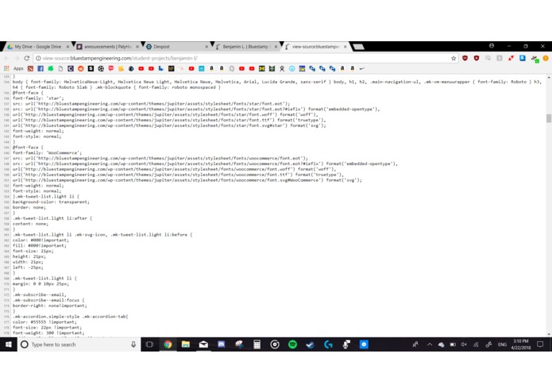This screenshot has height=392, width=552.
Task: Open File Explorer from the taskbar
Action: pos(186,344)
